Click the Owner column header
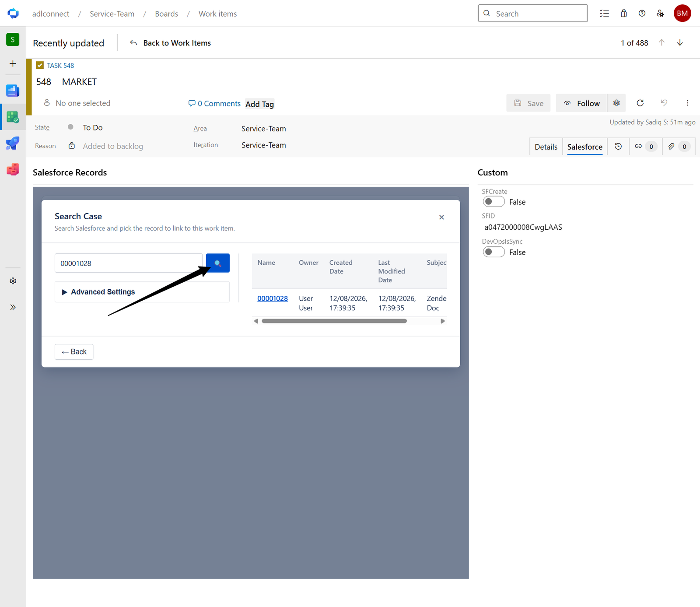Viewport: 700px width, 607px height. (309, 263)
